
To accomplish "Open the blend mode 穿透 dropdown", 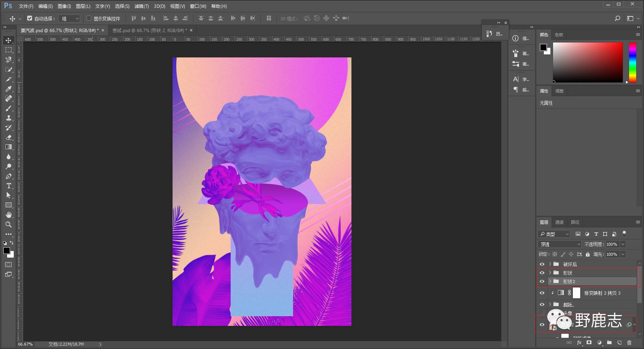I will [x=559, y=244].
